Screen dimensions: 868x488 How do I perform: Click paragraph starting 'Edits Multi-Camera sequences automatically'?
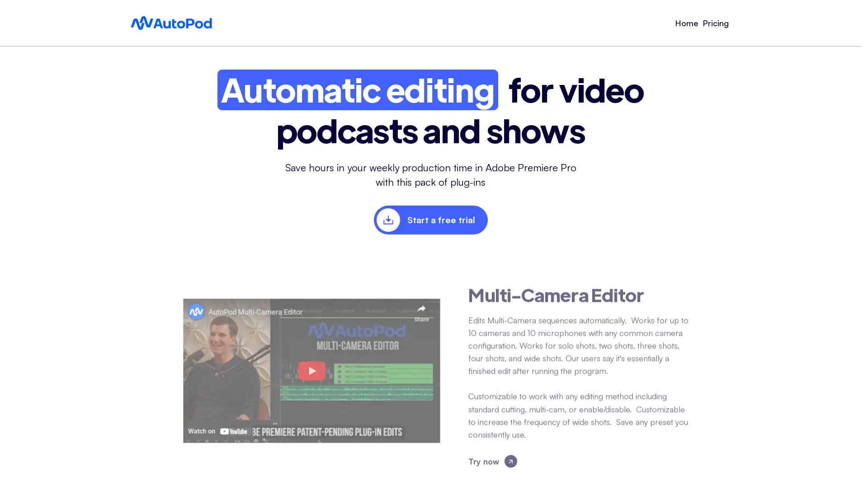point(579,346)
